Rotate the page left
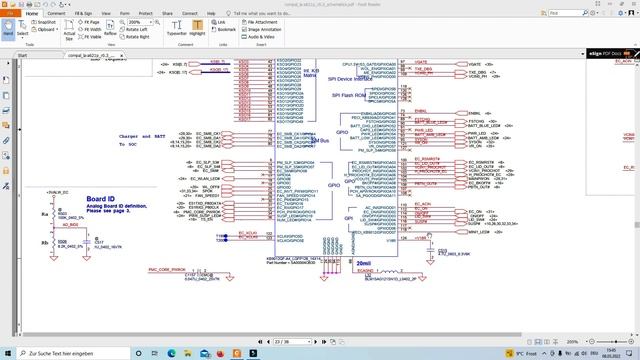 click(133, 29)
